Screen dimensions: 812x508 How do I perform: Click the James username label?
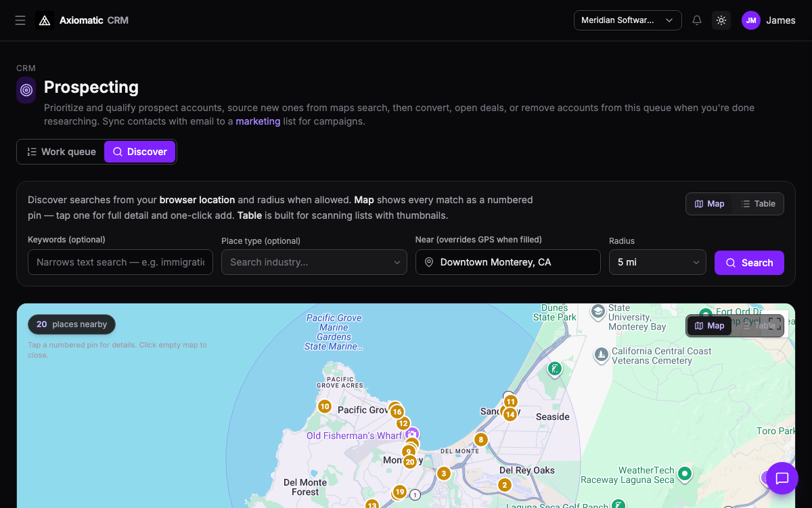781,20
